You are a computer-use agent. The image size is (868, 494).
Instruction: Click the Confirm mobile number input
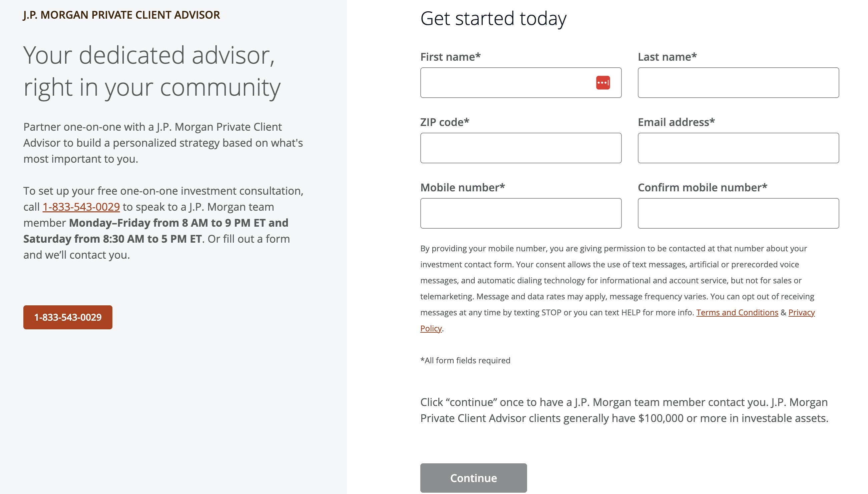tap(738, 213)
